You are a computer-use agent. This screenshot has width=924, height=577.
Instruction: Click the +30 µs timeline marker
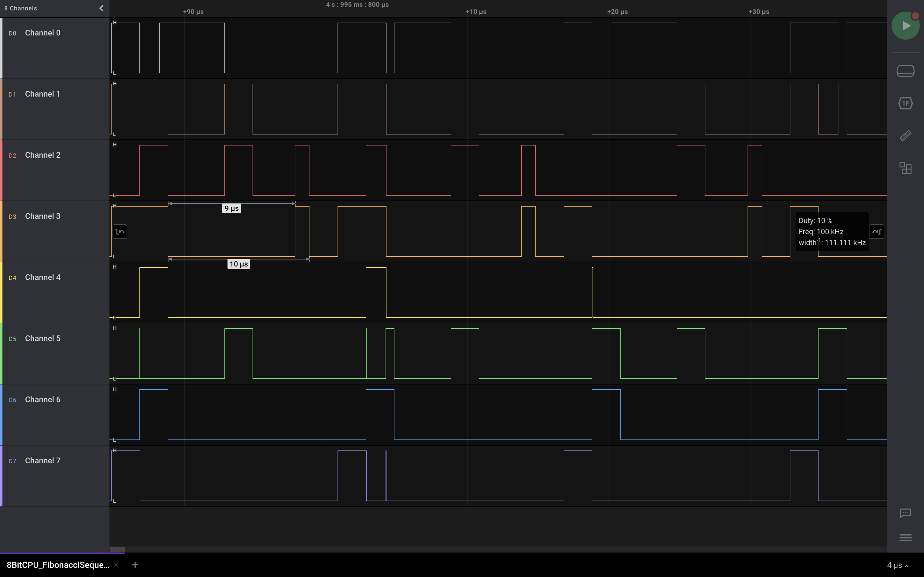coord(759,12)
